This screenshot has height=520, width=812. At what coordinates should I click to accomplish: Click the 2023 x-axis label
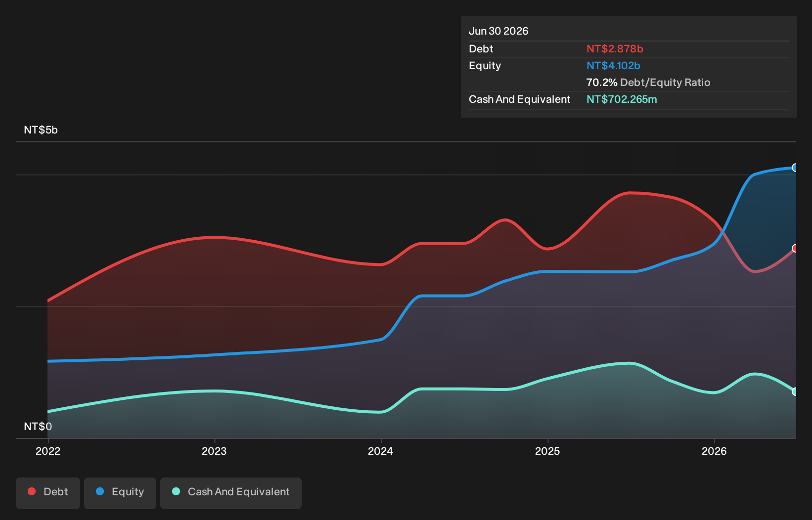point(214,451)
